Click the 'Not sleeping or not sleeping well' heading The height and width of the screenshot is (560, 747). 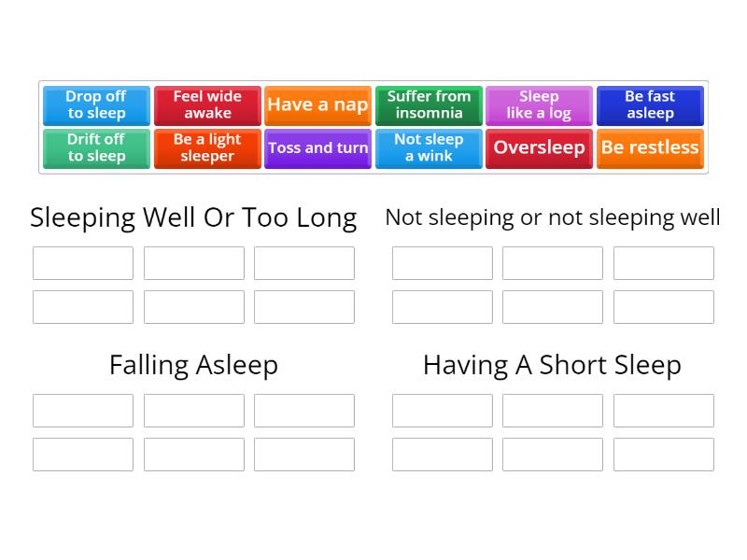[x=552, y=217]
